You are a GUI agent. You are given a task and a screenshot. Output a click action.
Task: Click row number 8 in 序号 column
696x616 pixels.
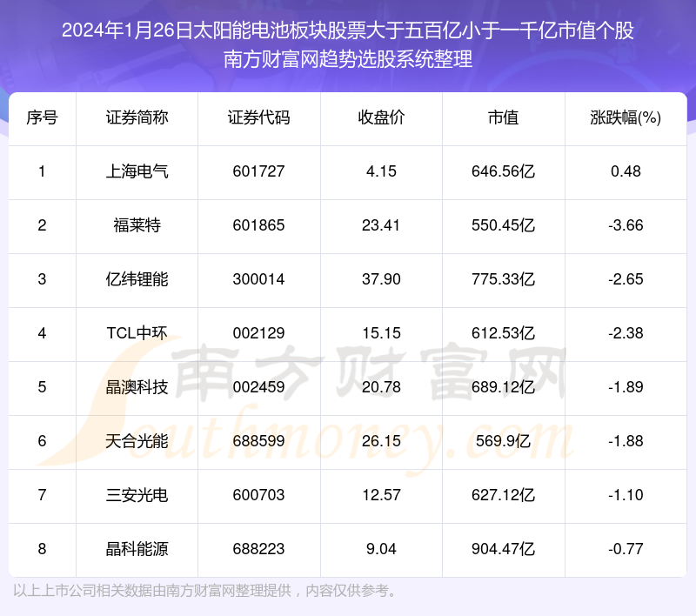pyautogui.click(x=42, y=548)
